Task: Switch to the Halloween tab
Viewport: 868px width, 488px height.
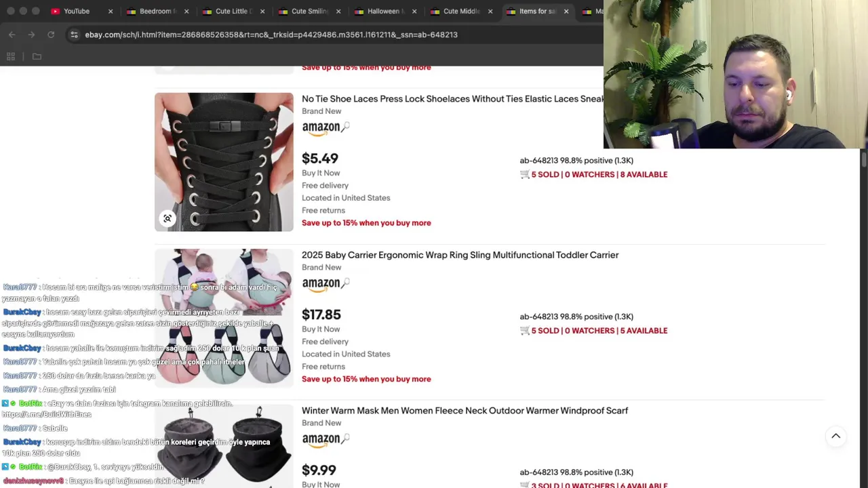Action: (384, 12)
